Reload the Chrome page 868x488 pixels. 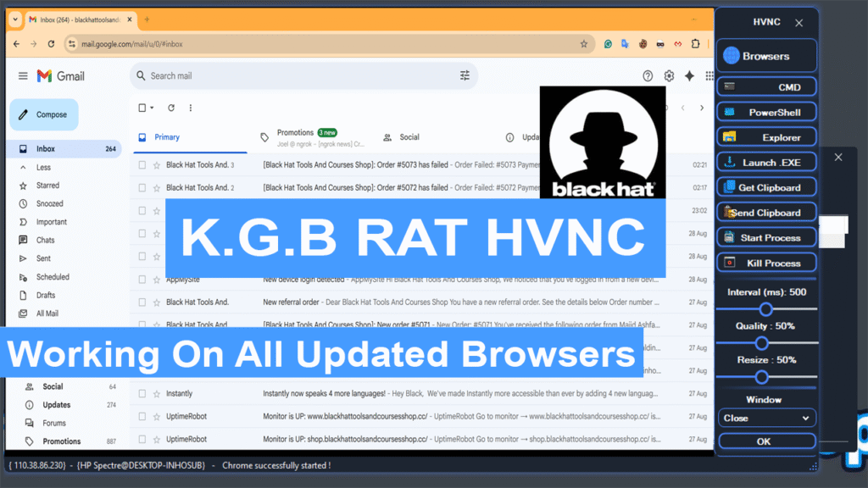pos(51,44)
